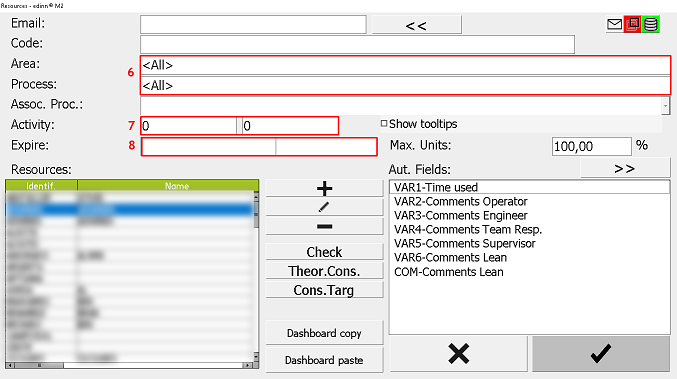Click the first Expire field
Screen dimensions: 677x379
209,147
